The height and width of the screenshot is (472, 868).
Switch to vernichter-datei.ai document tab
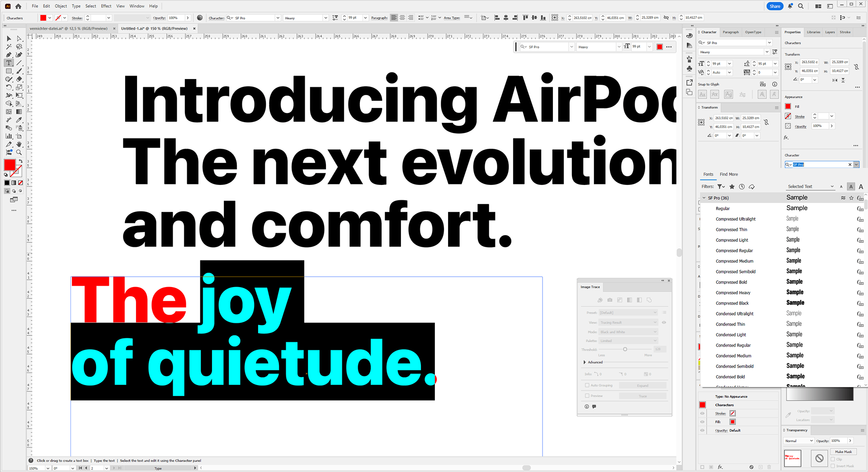[69, 28]
